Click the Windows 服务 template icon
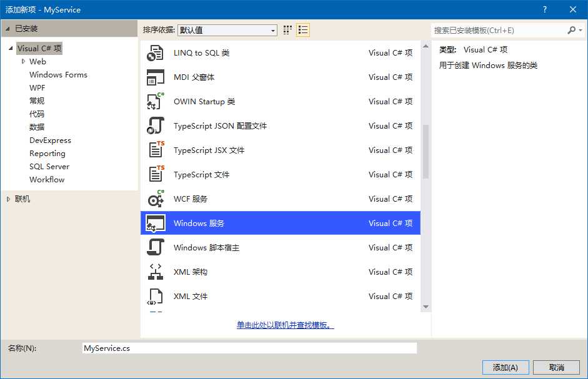This screenshot has width=588, height=379. pos(155,223)
